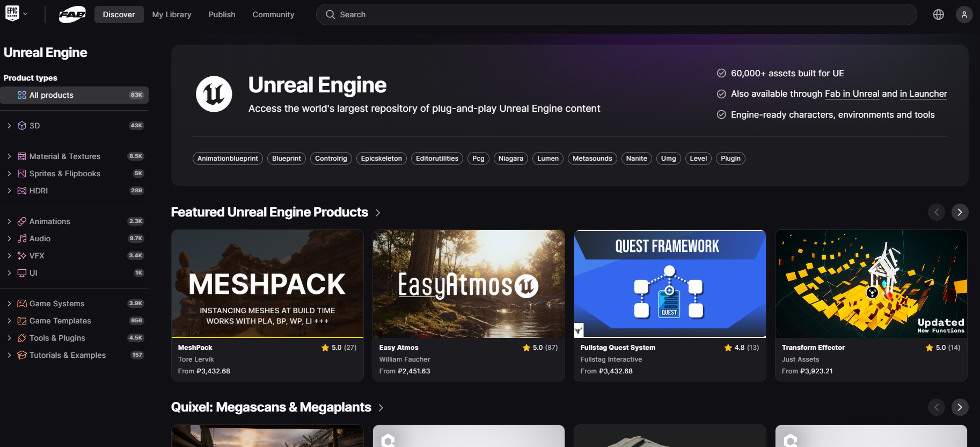The image size is (980, 447).
Task: Click the Sprites & Flipbooks icon
Action: coord(22,174)
